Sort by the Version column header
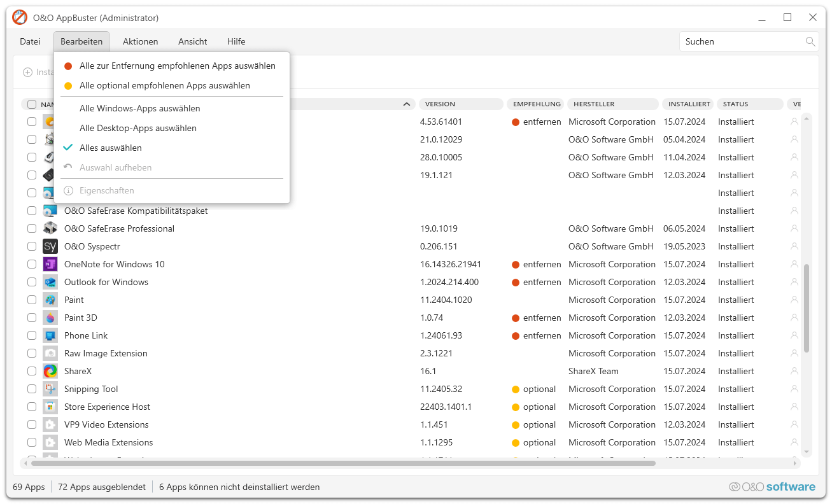 tap(461, 104)
